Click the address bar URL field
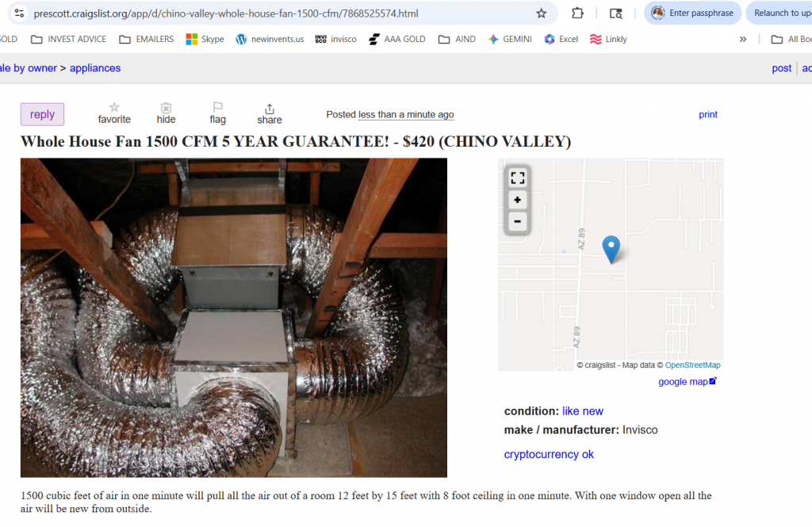The image size is (812, 527). [280, 13]
